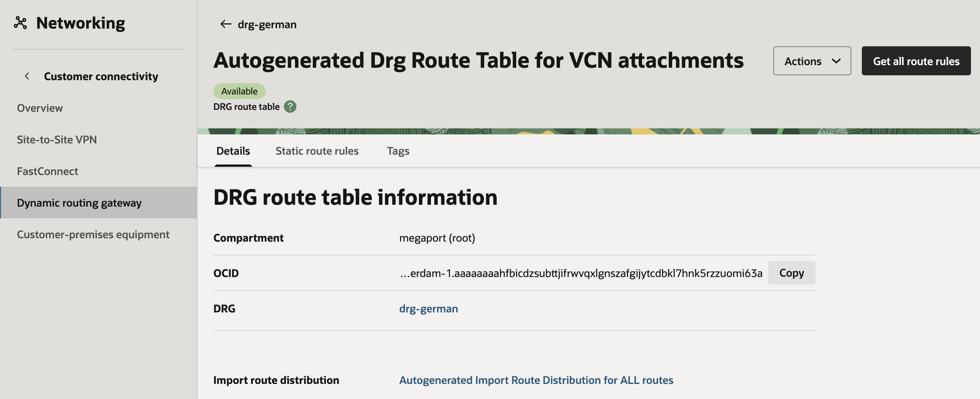Click the back arrow beside drg-german
This screenshot has height=399, width=980.
[224, 24]
